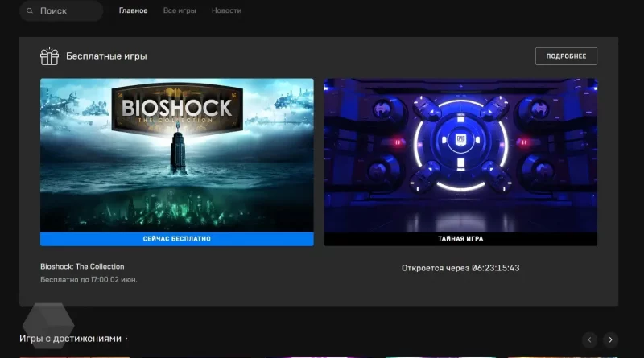This screenshot has height=358, width=644.
Task: Go to previous achievements carousel slide
Action: (x=589, y=339)
